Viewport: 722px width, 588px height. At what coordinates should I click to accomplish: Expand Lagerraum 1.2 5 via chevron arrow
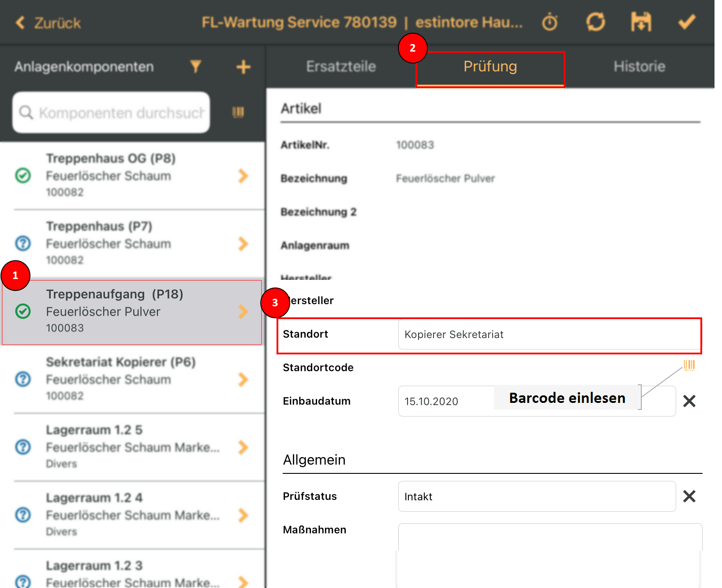243,447
